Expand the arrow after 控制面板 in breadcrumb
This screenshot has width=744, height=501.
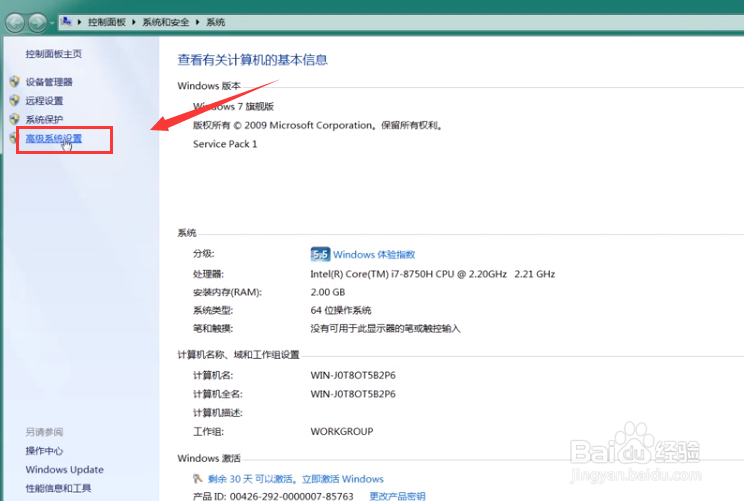pyautogui.click(x=134, y=22)
